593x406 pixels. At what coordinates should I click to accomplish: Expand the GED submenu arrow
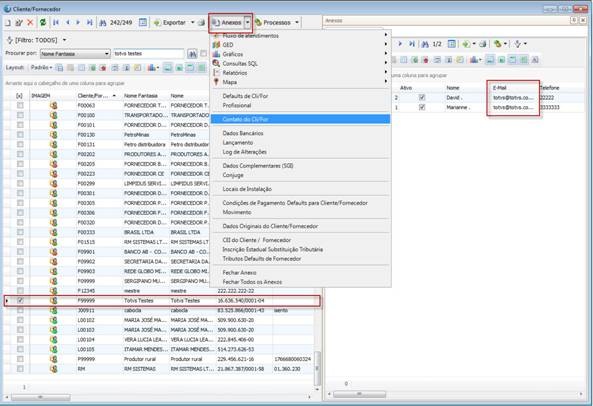coord(386,45)
